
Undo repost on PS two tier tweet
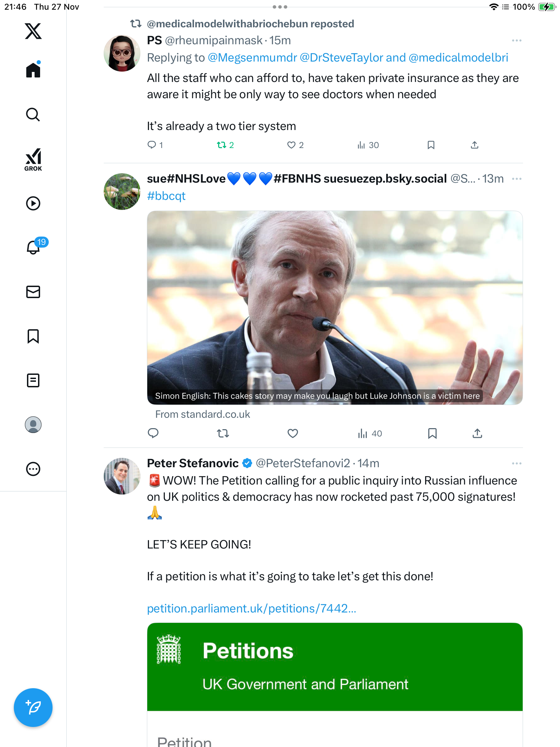[x=222, y=145]
